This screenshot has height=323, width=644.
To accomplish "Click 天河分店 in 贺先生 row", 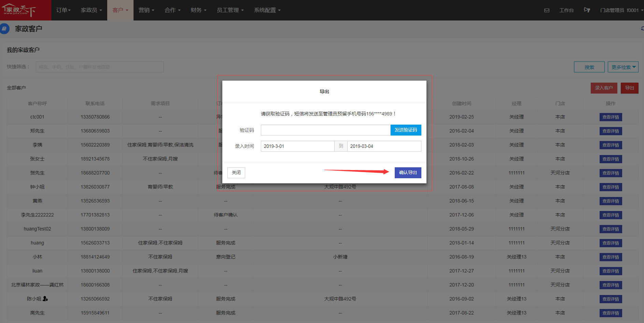I will (560, 173).
